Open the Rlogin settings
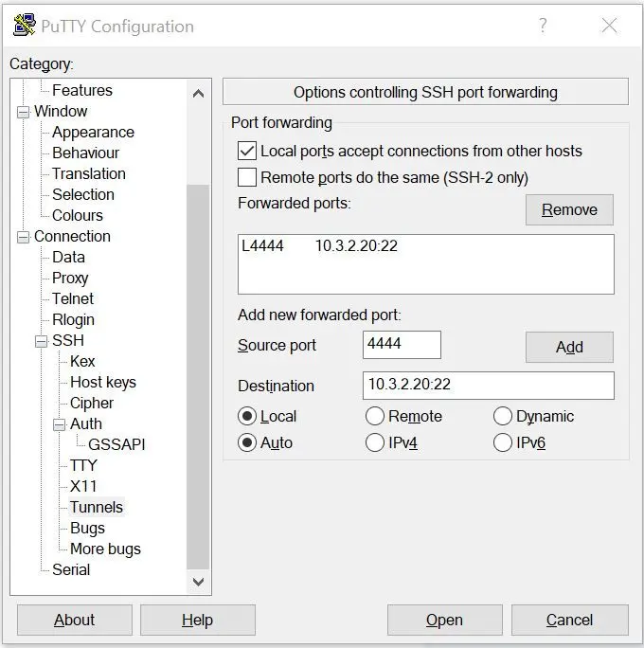 tap(73, 320)
